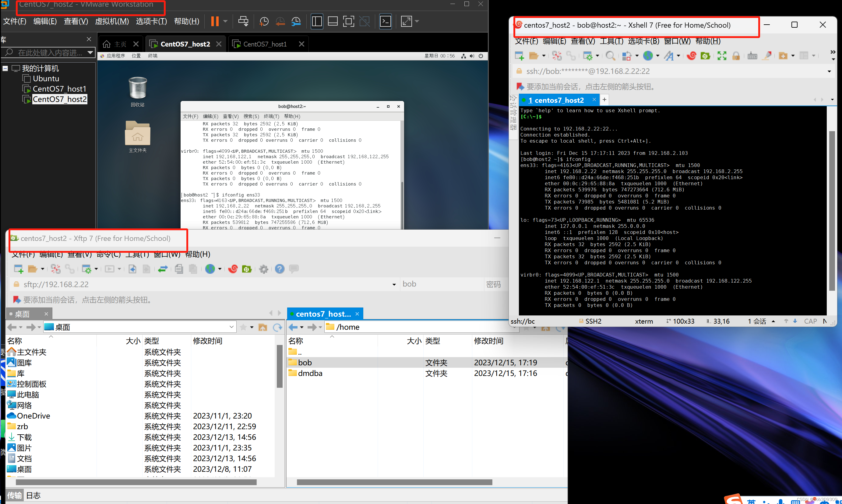The width and height of the screenshot is (842, 504).
Task: Open Xftp help question mark icon
Action: [280, 269]
